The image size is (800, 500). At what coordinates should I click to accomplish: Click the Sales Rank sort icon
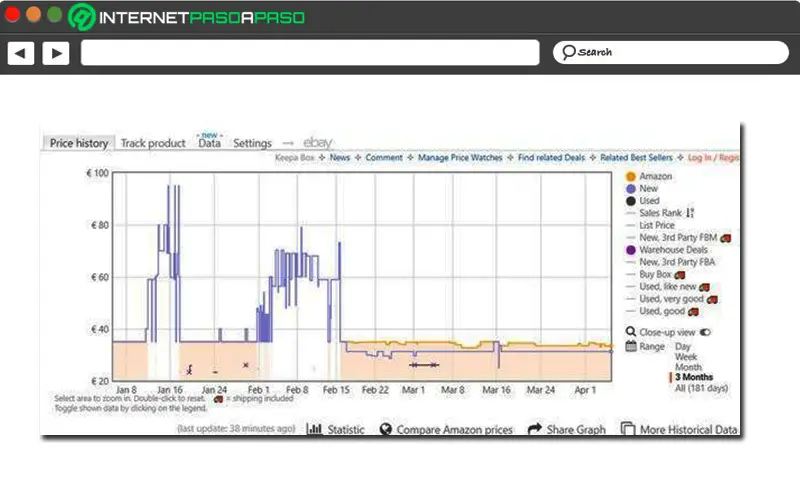point(690,213)
